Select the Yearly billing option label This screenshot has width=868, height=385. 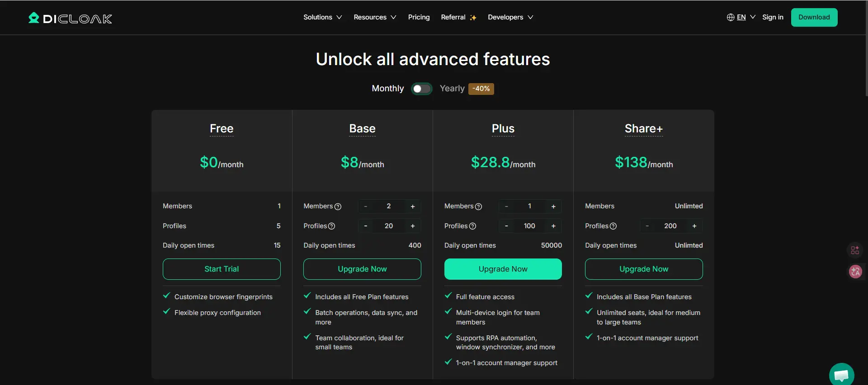click(x=452, y=89)
